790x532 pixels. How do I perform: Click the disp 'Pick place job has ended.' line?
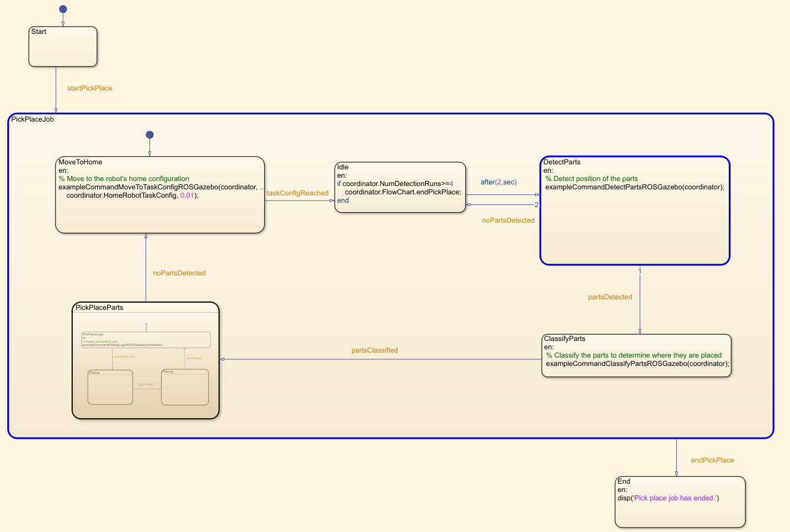coord(668,498)
